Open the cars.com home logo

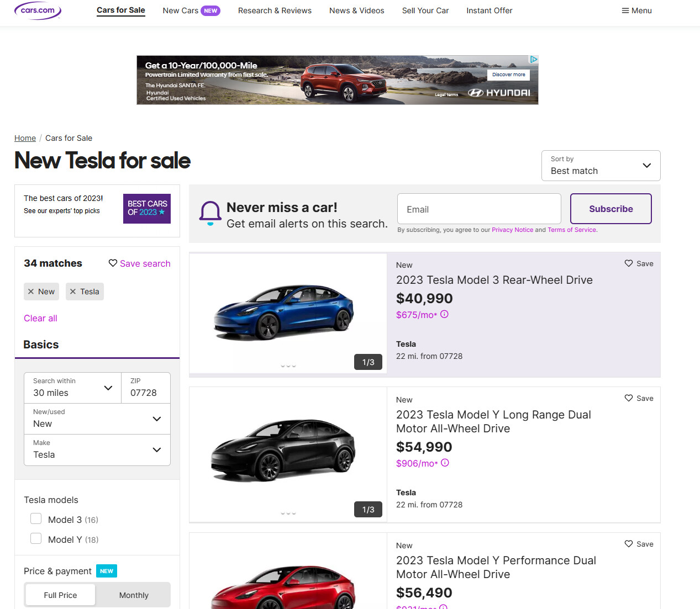(x=38, y=10)
